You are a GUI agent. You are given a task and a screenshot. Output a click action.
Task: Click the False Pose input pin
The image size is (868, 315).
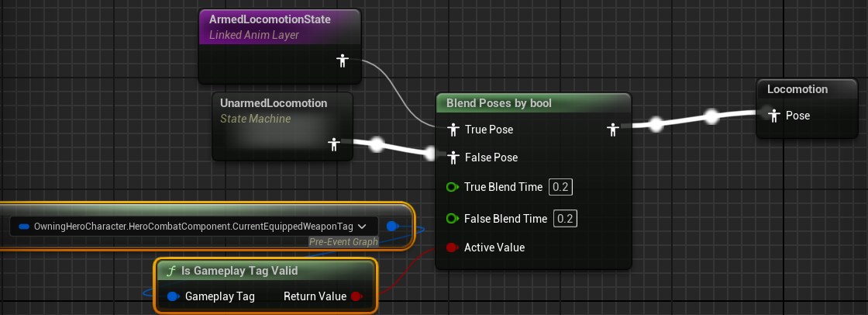pos(453,157)
